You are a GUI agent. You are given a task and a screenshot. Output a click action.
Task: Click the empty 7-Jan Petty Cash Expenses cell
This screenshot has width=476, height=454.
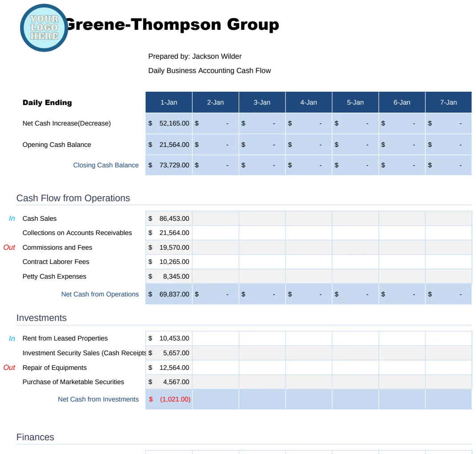(x=448, y=276)
